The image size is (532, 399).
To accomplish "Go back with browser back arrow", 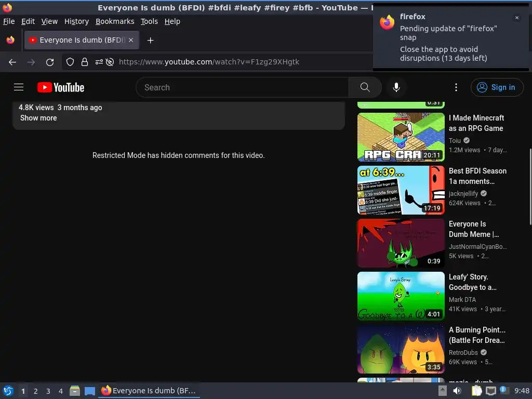I will (12, 62).
